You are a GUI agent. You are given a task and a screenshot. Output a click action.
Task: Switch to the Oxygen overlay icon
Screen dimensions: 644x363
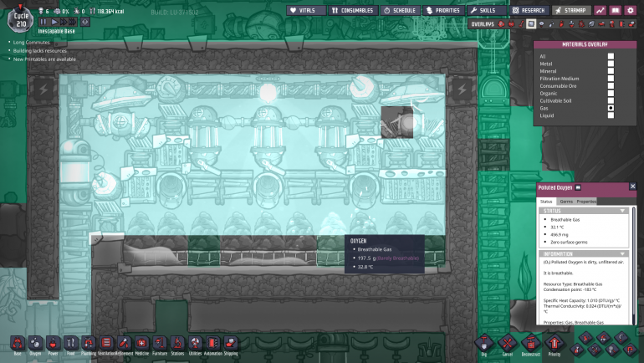501,24
